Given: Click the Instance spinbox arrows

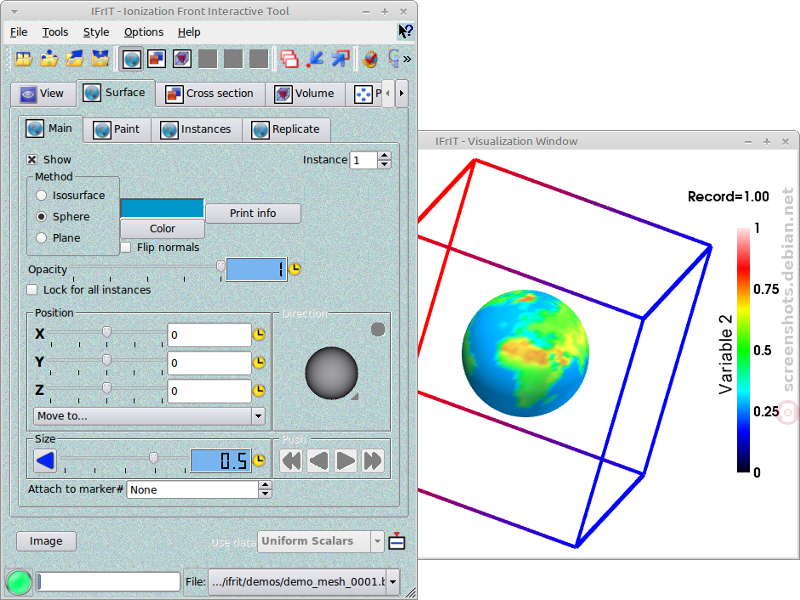Looking at the screenshot, I should pyautogui.click(x=385, y=160).
